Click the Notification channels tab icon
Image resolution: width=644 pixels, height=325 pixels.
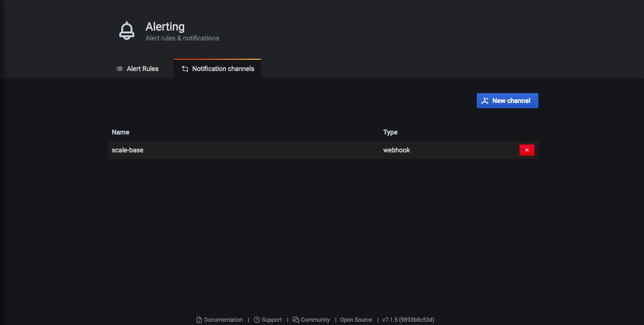[x=185, y=69]
